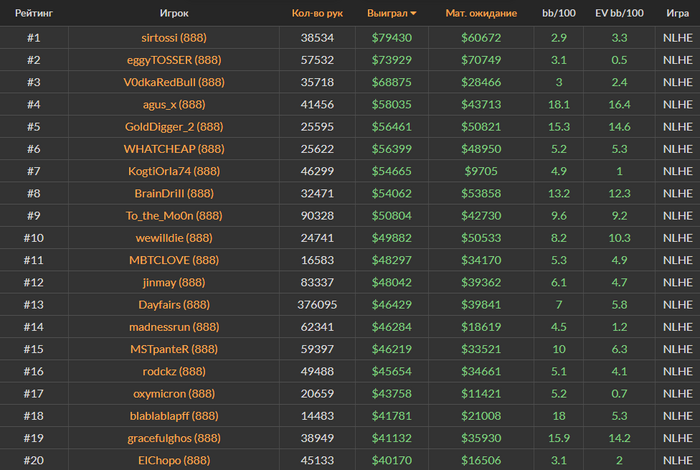Click the Игрок column header
Viewport: 700px width, 470px height.
[x=174, y=13]
